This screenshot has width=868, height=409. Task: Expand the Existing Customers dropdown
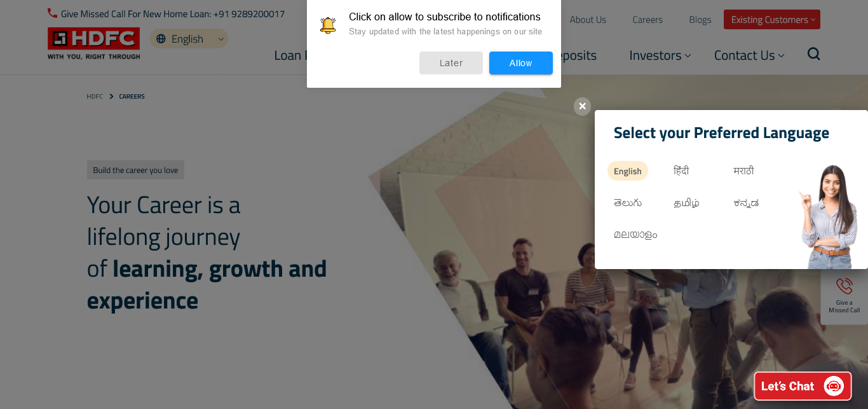(x=772, y=20)
